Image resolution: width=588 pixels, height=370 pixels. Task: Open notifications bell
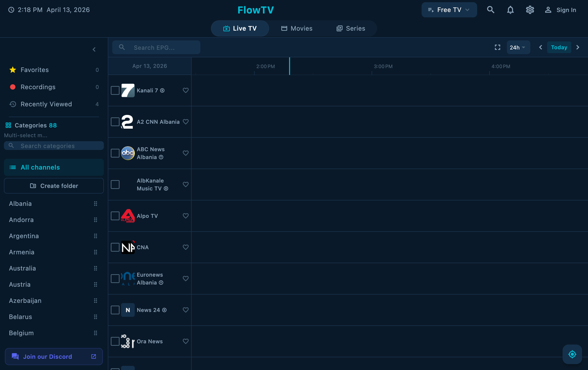pos(510,10)
